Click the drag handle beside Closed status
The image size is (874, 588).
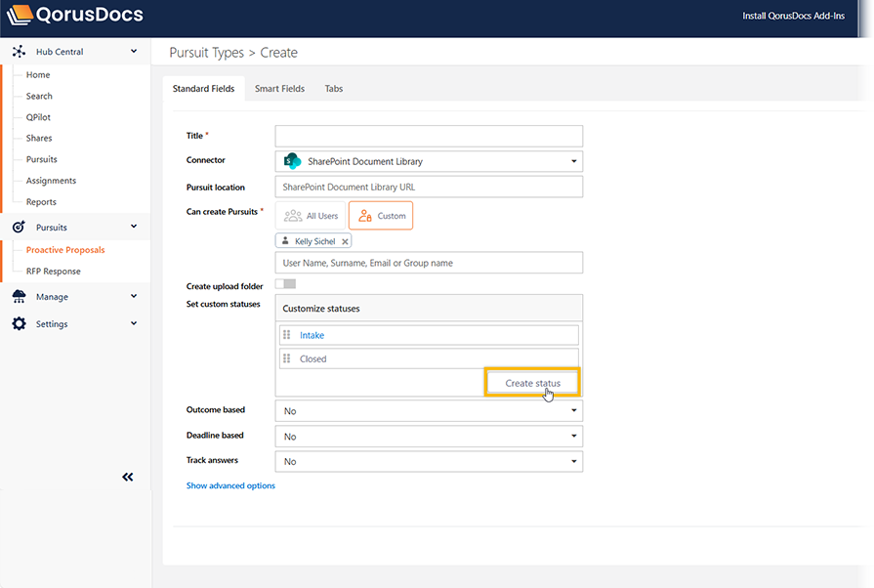coord(287,358)
